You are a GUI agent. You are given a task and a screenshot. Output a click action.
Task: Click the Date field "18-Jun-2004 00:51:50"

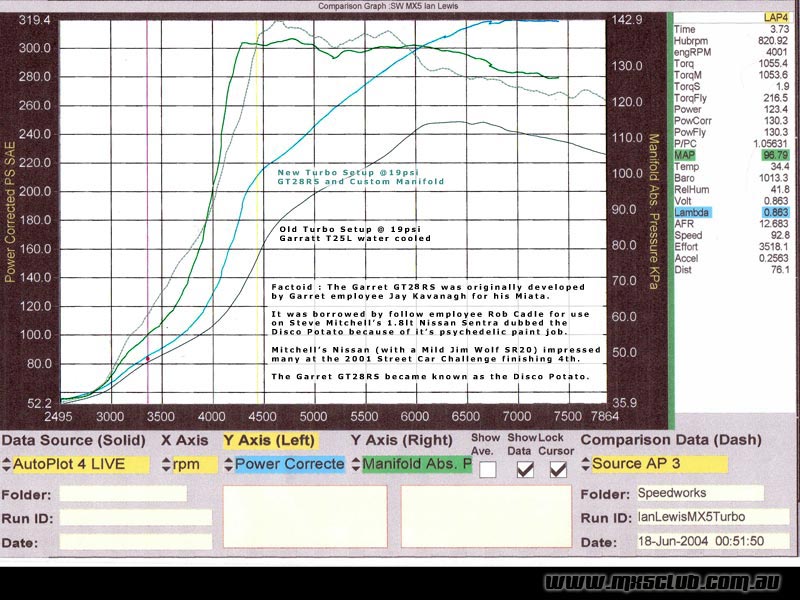(713, 541)
